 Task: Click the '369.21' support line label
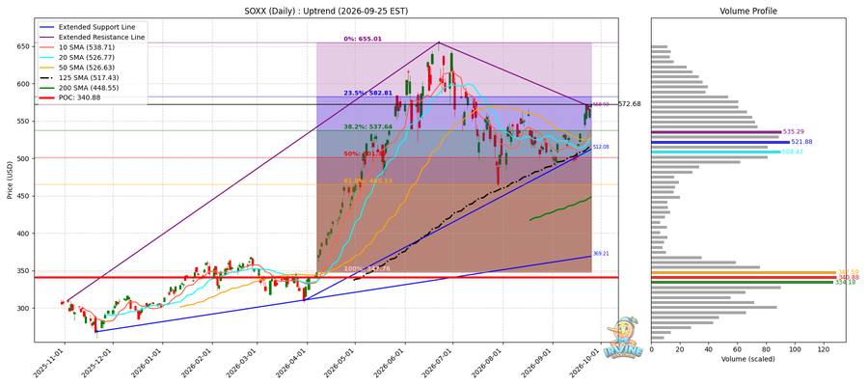(601, 253)
